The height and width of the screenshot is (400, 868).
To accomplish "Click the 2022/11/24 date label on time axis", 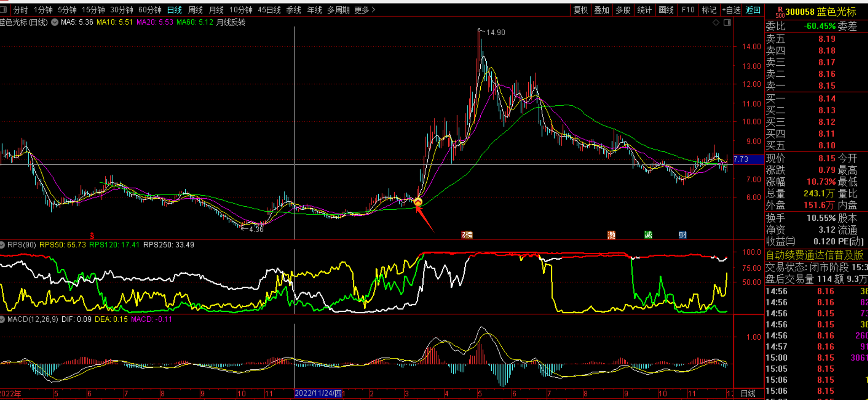I will point(318,393).
